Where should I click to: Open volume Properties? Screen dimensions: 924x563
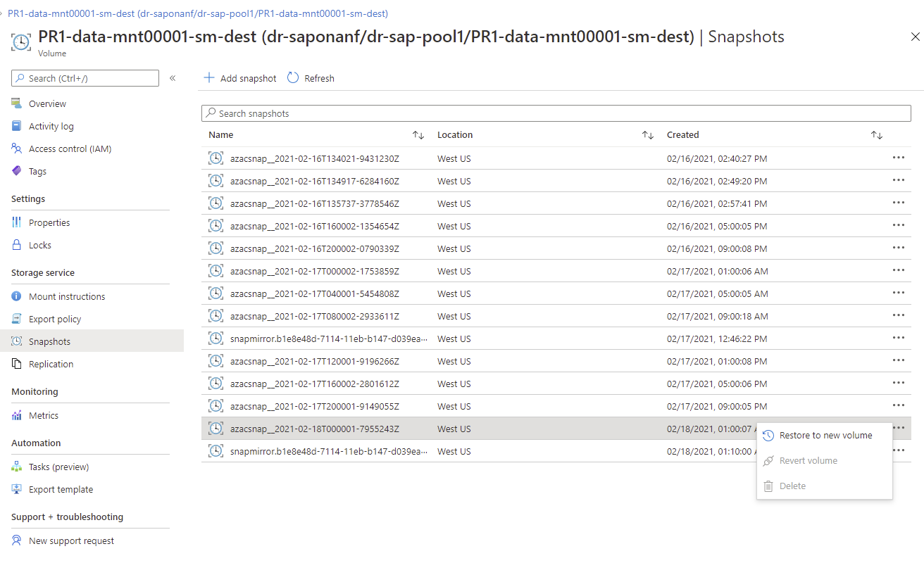point(49,222)
